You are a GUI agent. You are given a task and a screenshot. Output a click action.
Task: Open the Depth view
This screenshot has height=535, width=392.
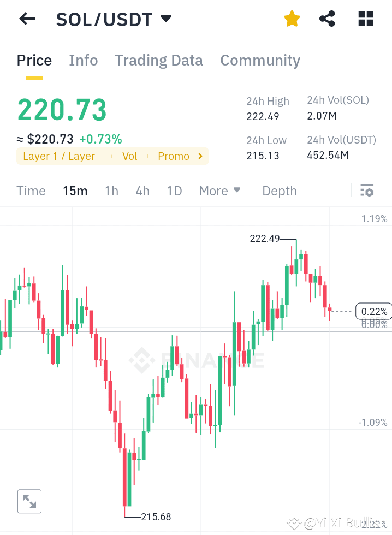point(279,191)
